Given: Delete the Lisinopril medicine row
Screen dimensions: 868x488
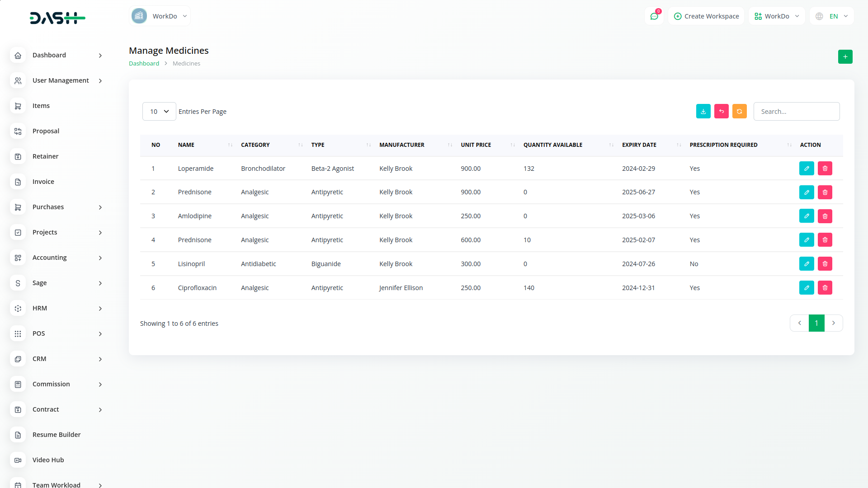Looking at the screenshot, I should (x=825, y=264).
